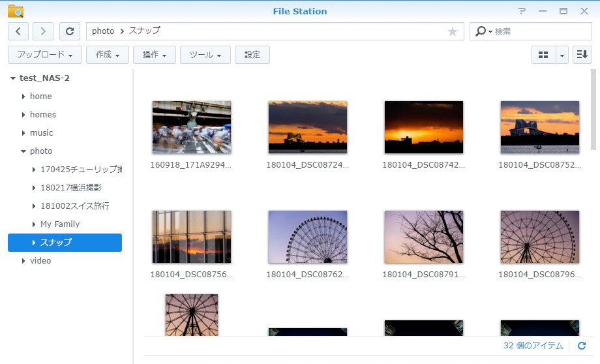Screen dimensions: 600x364
Task: Click the 32 個のアイテム count label
Action: (x=533, y=346)
